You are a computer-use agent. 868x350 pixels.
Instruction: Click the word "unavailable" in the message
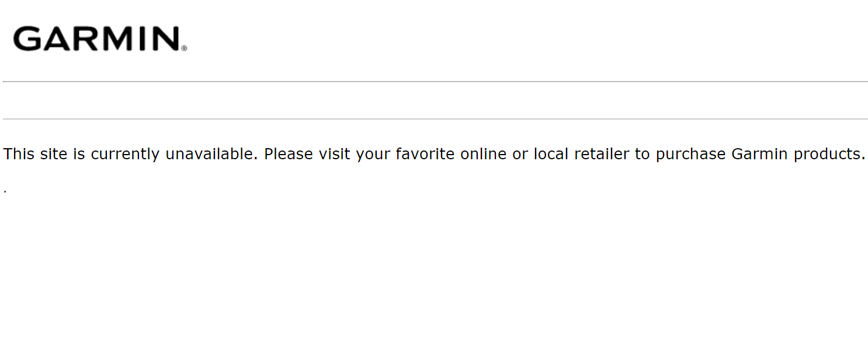coord(210,154)
